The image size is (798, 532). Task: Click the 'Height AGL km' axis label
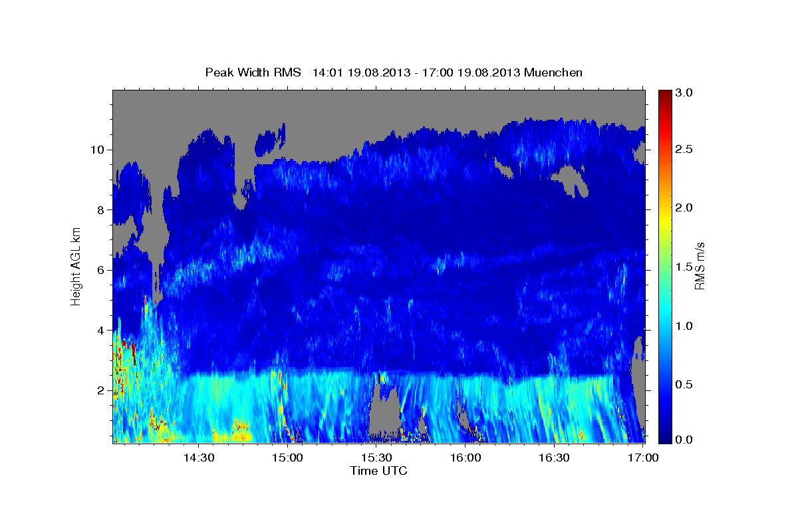[x=76, y=266]
